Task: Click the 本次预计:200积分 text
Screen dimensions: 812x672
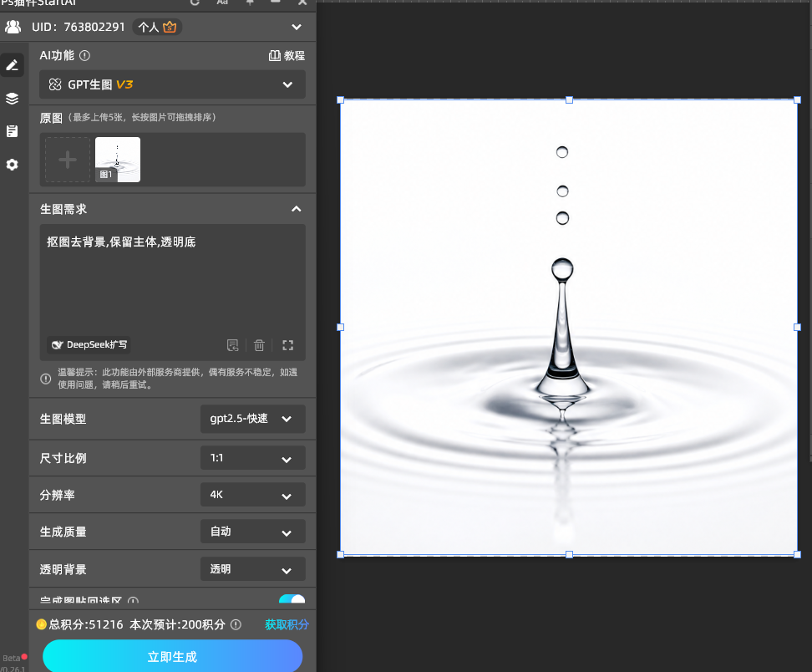Action: click(178, 625)
